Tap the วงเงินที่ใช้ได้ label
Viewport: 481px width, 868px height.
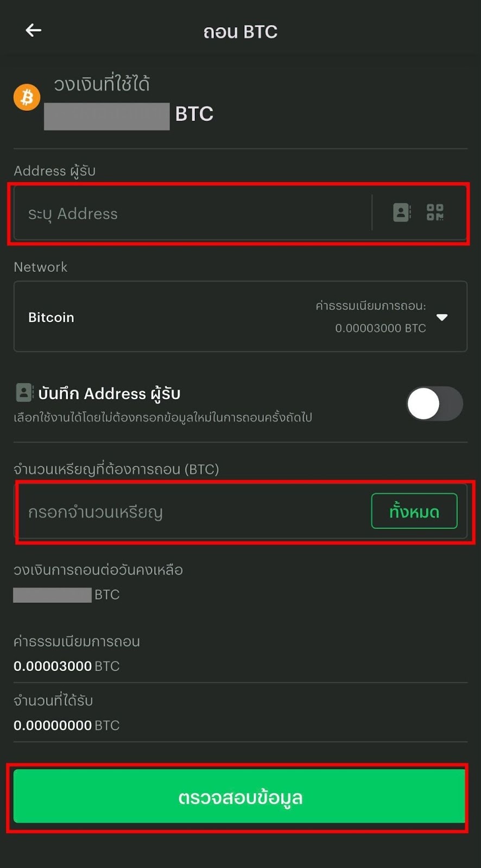tap(102, 84)
